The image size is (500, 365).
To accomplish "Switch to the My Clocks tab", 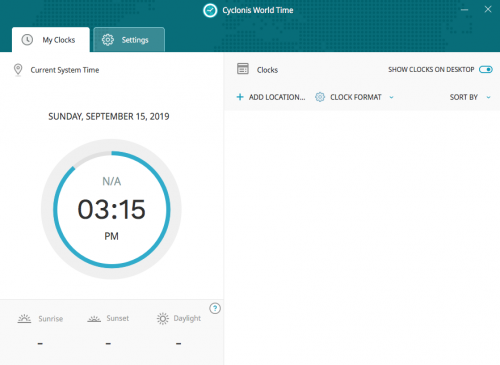I will (x=51, y=40).
